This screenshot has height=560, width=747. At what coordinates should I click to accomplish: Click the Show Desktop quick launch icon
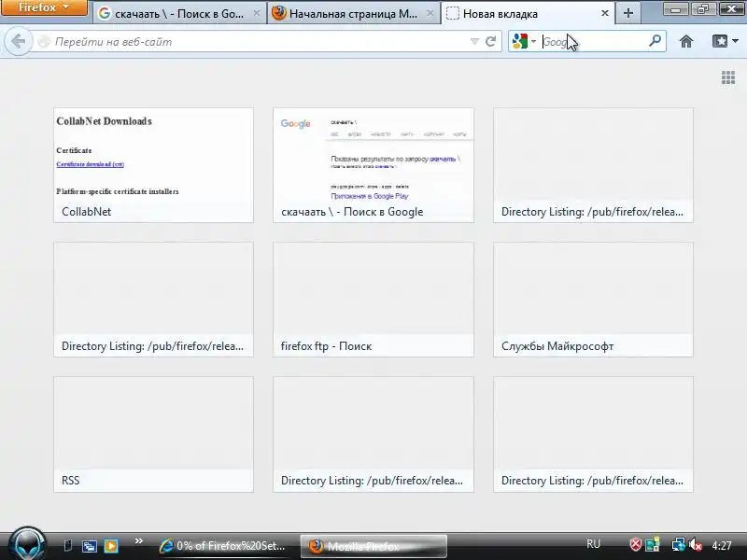(67, 546)
